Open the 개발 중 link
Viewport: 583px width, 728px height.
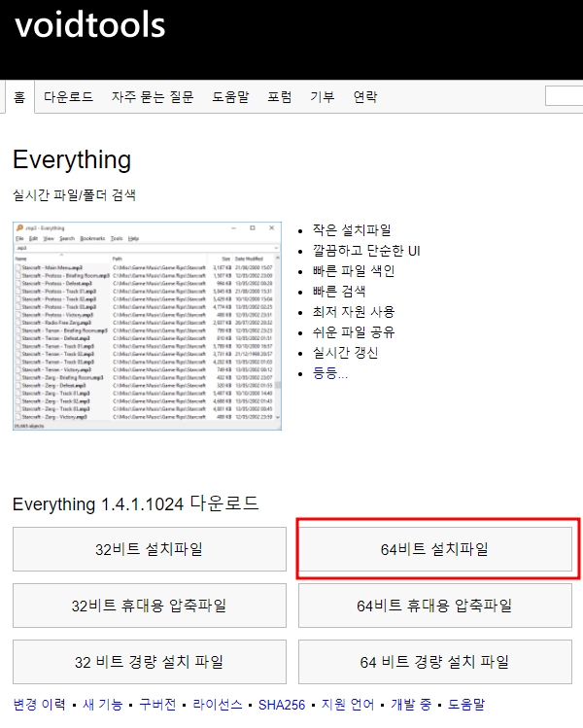pyautogui.click(x=411, y=705)
